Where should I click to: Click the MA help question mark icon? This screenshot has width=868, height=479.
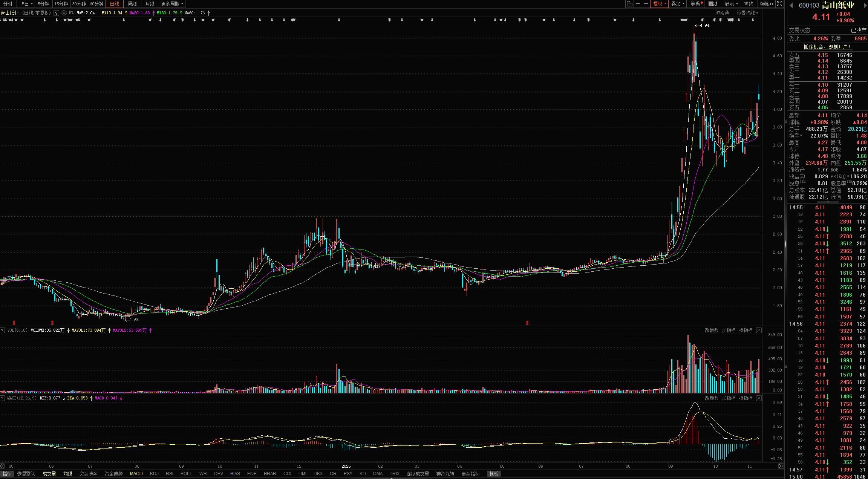56,13
